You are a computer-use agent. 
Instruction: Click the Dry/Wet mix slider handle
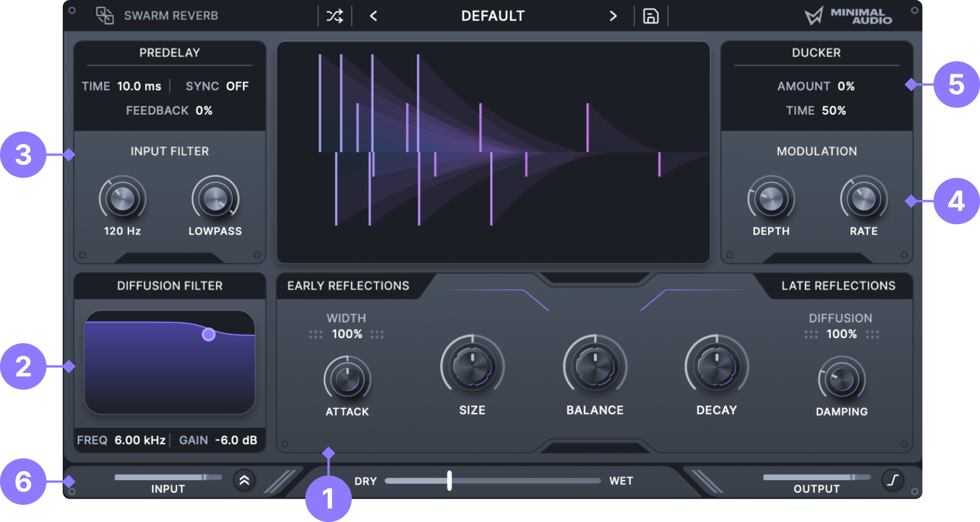coord(449,481)
